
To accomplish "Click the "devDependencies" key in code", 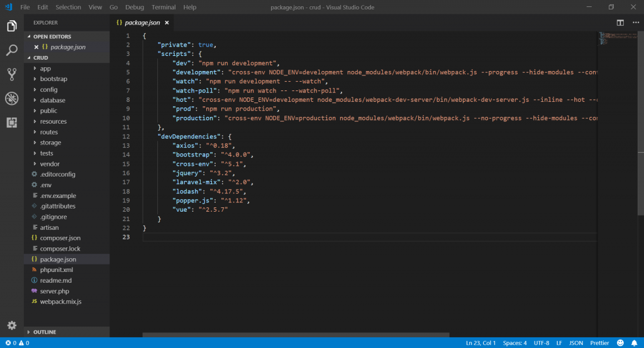I will tap(189, 136).
